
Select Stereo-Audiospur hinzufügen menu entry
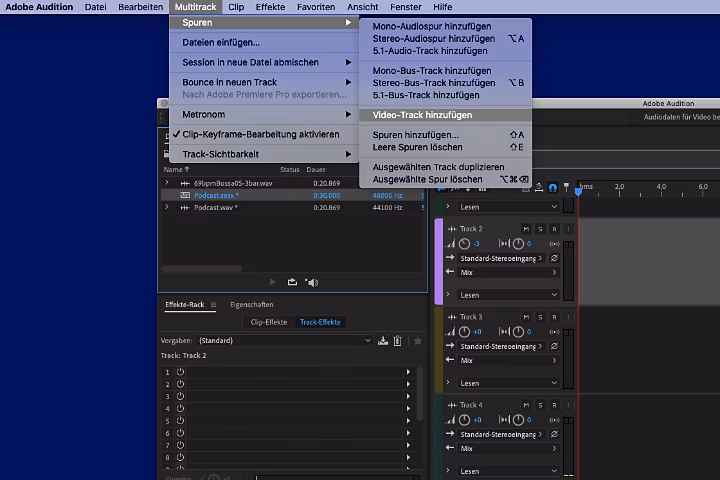tap(445, 39)
